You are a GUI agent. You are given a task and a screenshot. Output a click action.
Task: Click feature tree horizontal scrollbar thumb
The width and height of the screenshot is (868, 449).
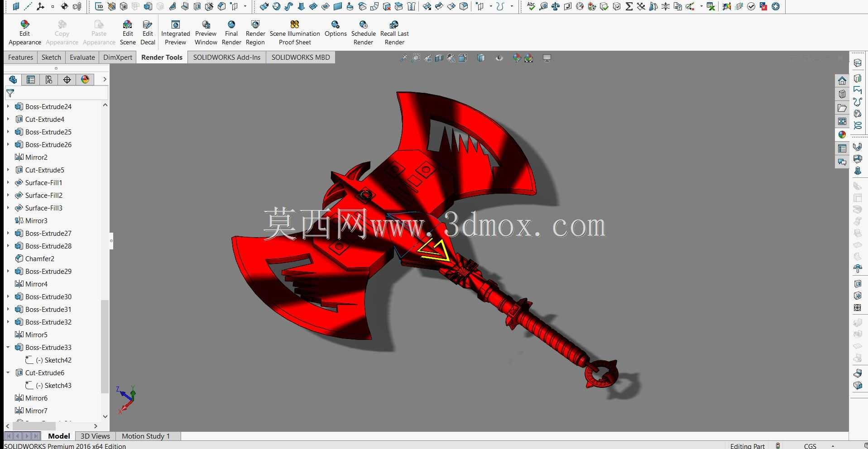tap(34, 426)
